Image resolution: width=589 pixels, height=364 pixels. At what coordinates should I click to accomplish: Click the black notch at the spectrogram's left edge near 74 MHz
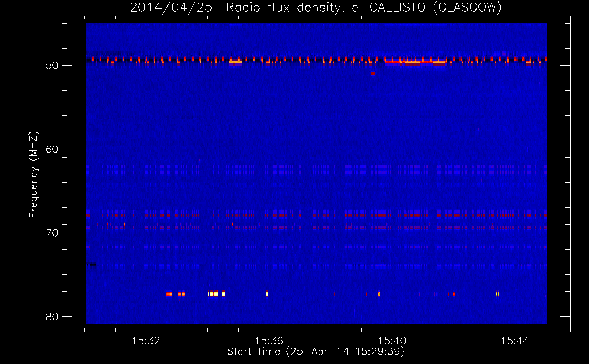click(x=91, y=265)
